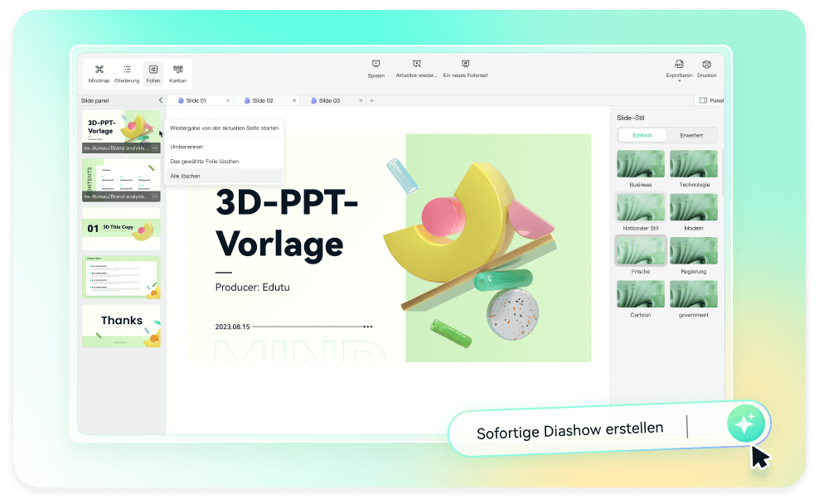Open the Exportieren dropdown
Screen dimensions: 819x504
[x=678, y=69]
